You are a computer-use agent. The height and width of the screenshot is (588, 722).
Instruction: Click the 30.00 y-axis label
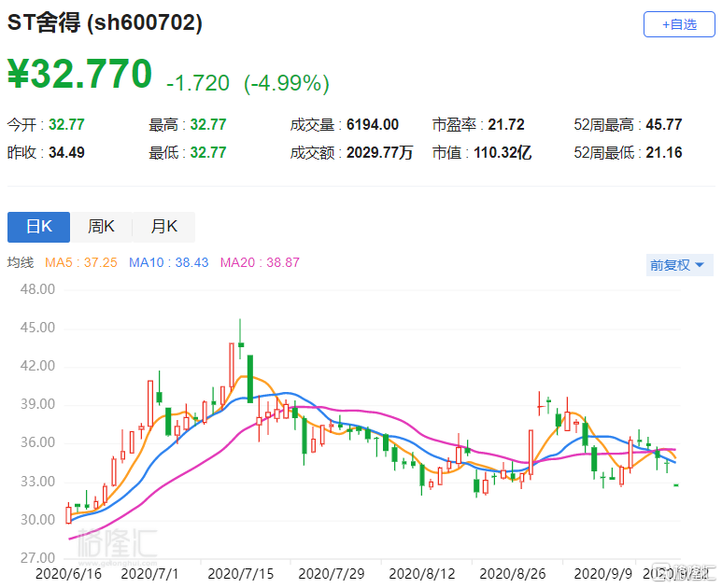37,520
